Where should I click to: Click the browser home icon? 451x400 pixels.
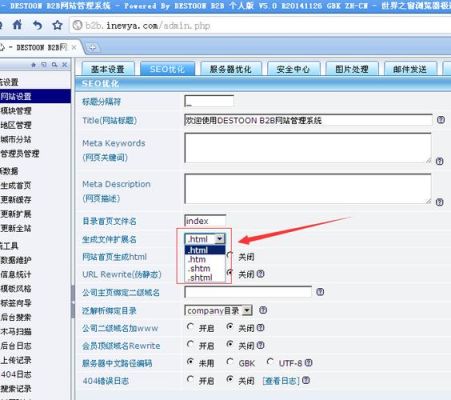[x=17, y=25]
